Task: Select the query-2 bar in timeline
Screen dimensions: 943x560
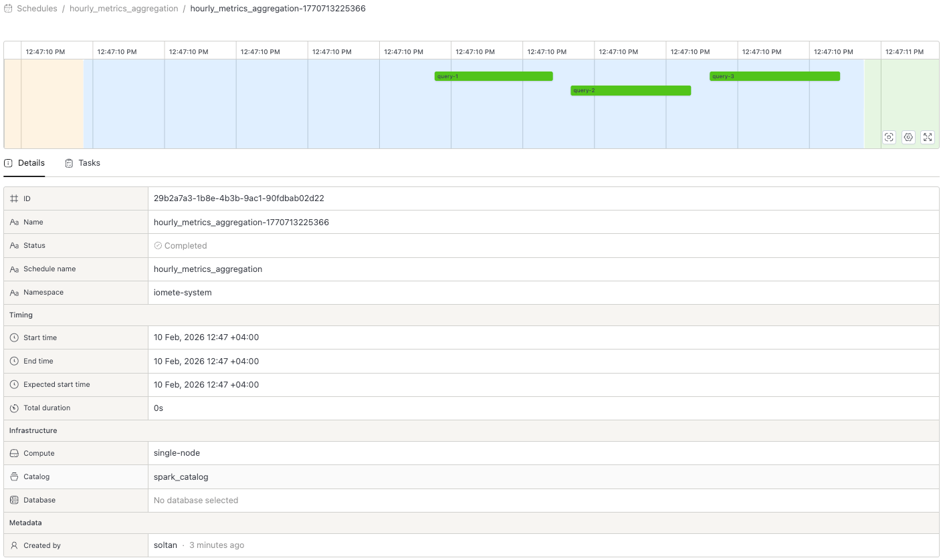Action: click(630, 90)
